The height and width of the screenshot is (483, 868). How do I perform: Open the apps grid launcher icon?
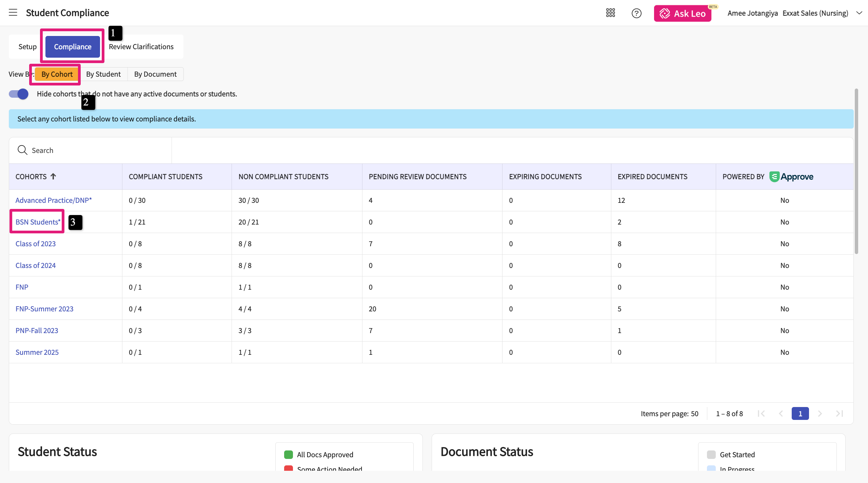[x=610, y=13]
